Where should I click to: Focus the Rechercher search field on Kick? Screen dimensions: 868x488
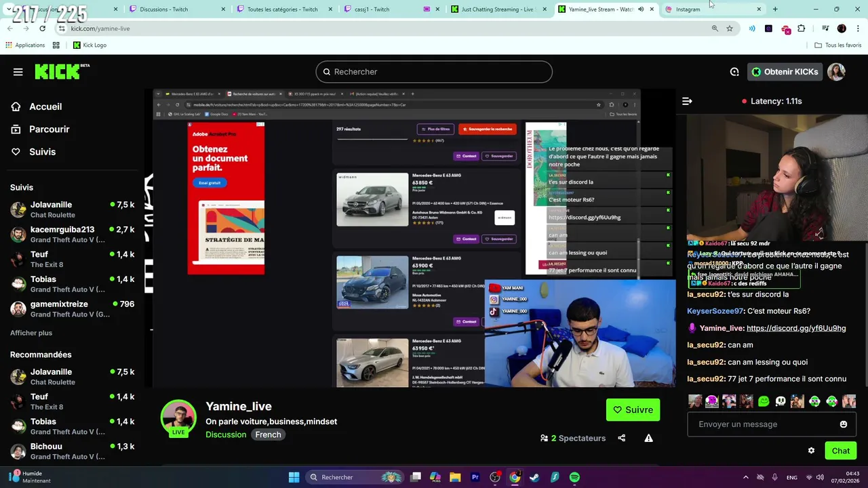434,72
